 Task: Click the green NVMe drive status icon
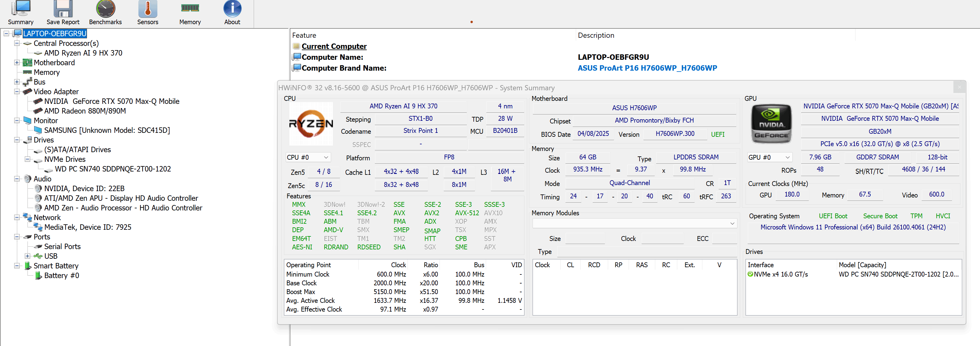(750, 274)
